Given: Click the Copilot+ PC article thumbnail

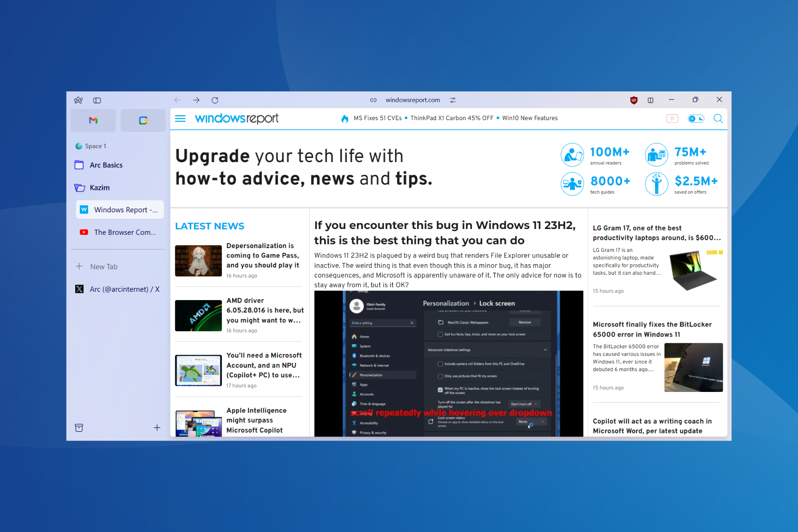Looking at the screenshot, I should pyautogui.click(x=198, y=370).
